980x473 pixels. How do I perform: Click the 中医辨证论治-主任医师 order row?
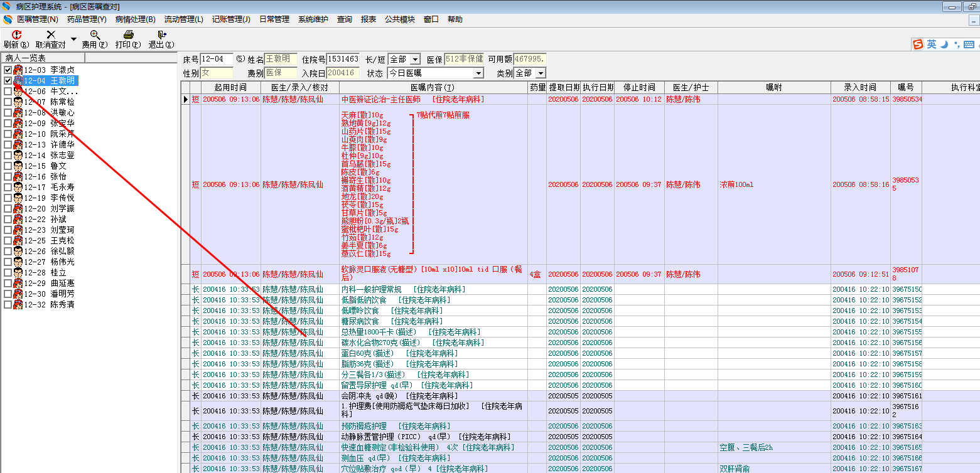coord(580,99)
